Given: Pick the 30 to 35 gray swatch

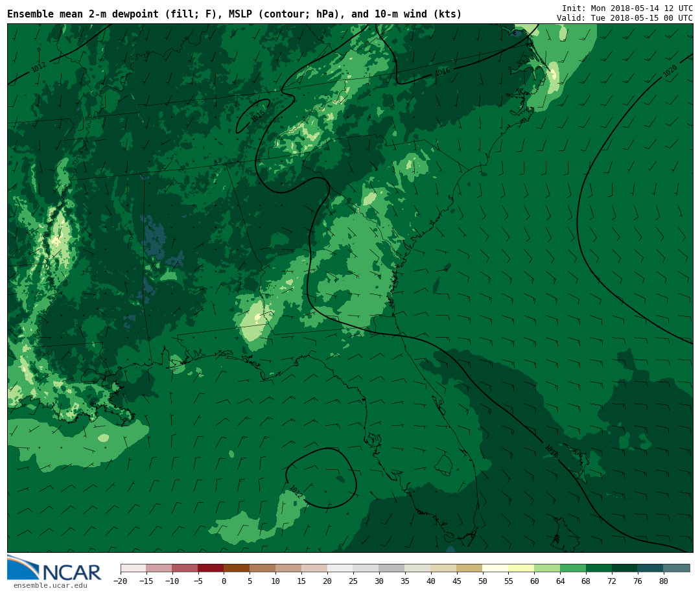Looking at the screenshot, I should point(392,568).
